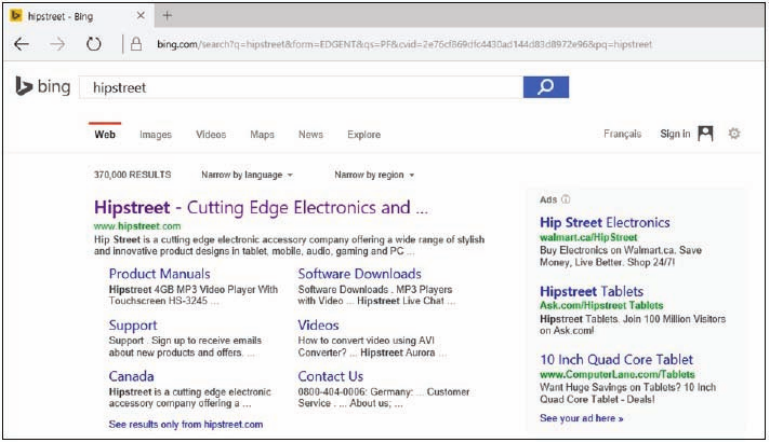
Task: Switch language with the Français link
Action: click(622, 134)
